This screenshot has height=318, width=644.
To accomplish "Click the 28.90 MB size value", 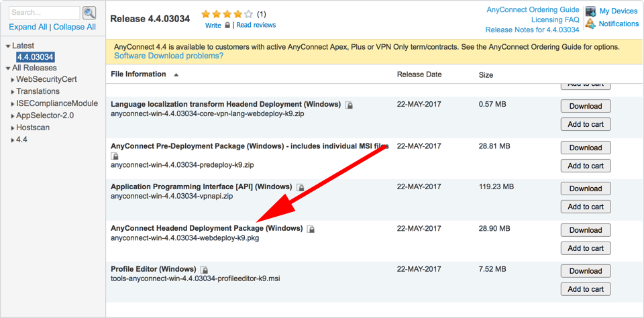I will coord(494,228).
